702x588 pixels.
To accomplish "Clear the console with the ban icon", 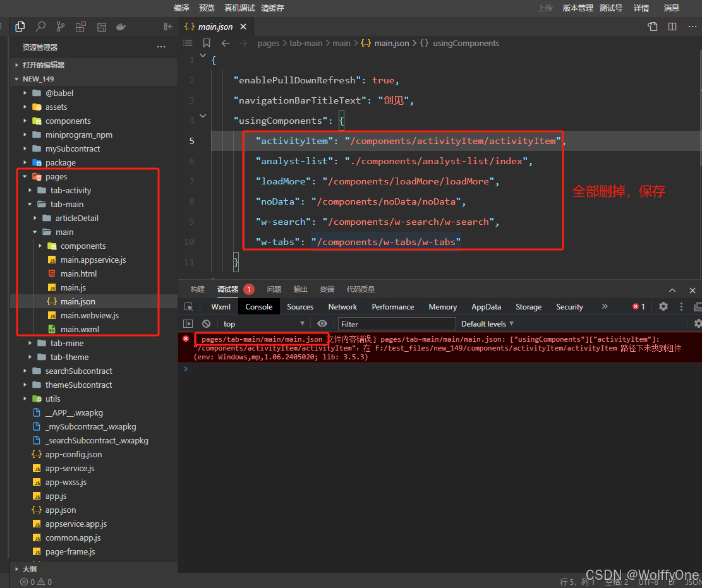I will click(206, 323).
